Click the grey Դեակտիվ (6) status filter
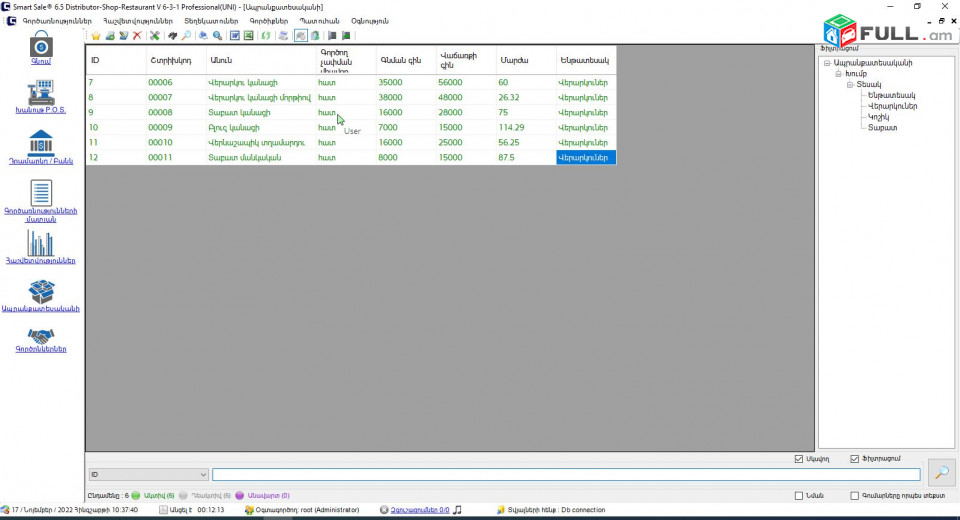This screenshot has height=520, width=960. click(x=205, y=496)
